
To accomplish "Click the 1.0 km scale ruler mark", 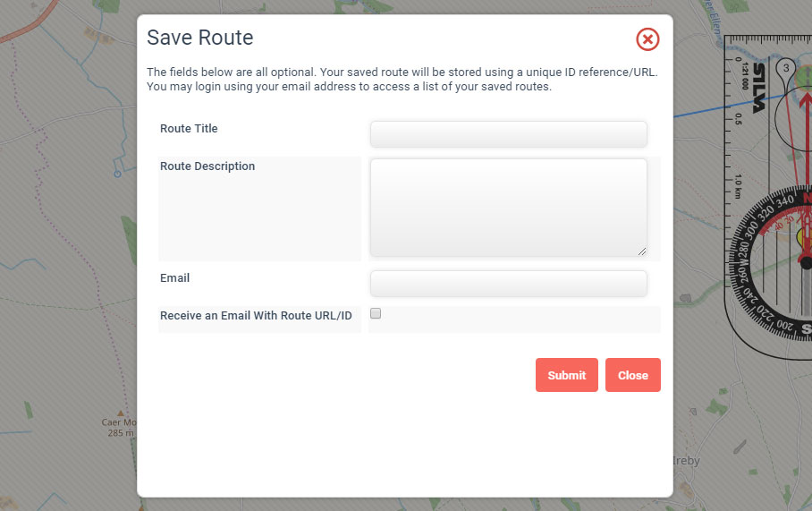I will pyautogui.click(x=738, y=186).
